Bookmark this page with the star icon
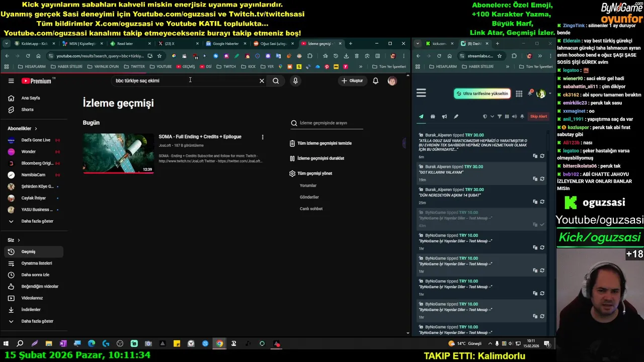This screenshot has width=644, height=362. 159,56
